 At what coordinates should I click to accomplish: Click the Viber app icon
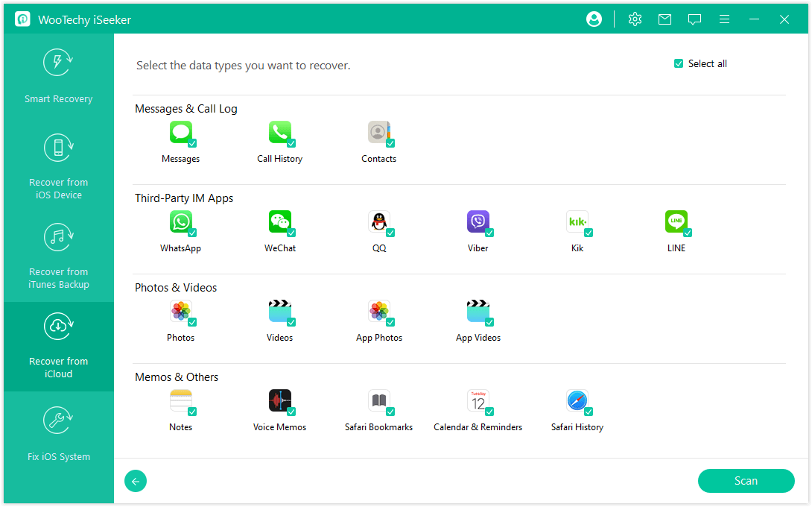pyautogui.click(x=478, y=221)
